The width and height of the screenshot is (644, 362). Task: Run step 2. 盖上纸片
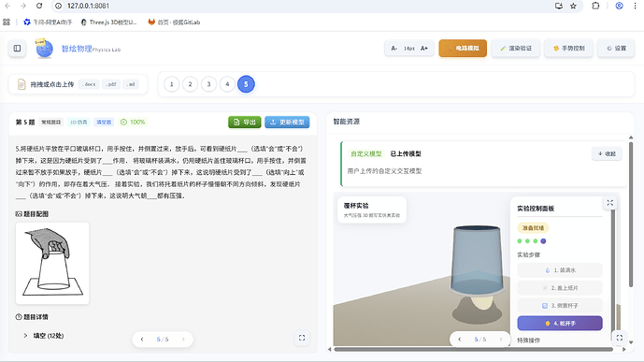(560, 287)
